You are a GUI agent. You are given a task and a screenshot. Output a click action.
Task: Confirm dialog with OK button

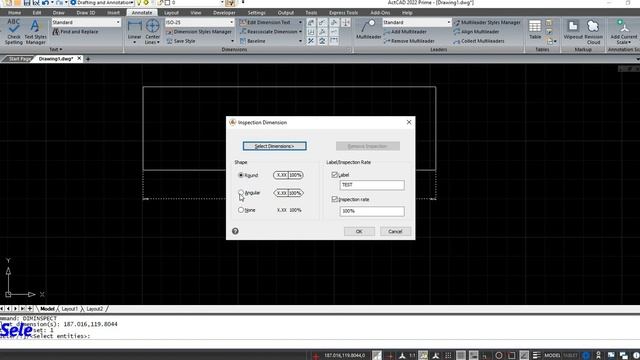[359, 231]
